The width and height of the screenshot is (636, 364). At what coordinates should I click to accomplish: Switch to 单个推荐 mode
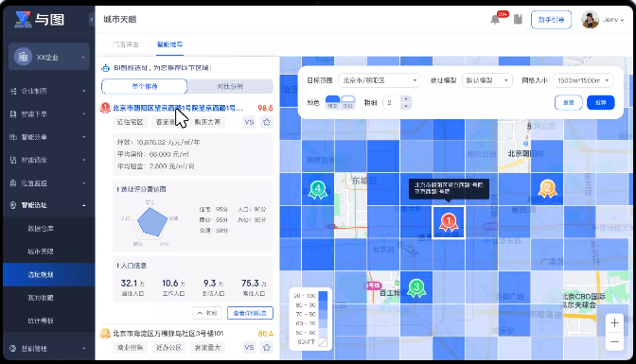click(x=145, y=86)
